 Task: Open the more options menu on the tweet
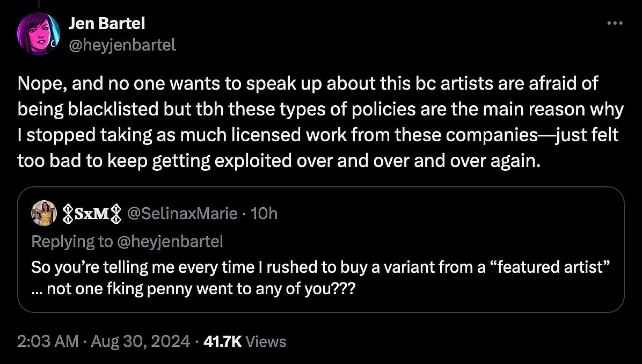click(x=615, y=23)
